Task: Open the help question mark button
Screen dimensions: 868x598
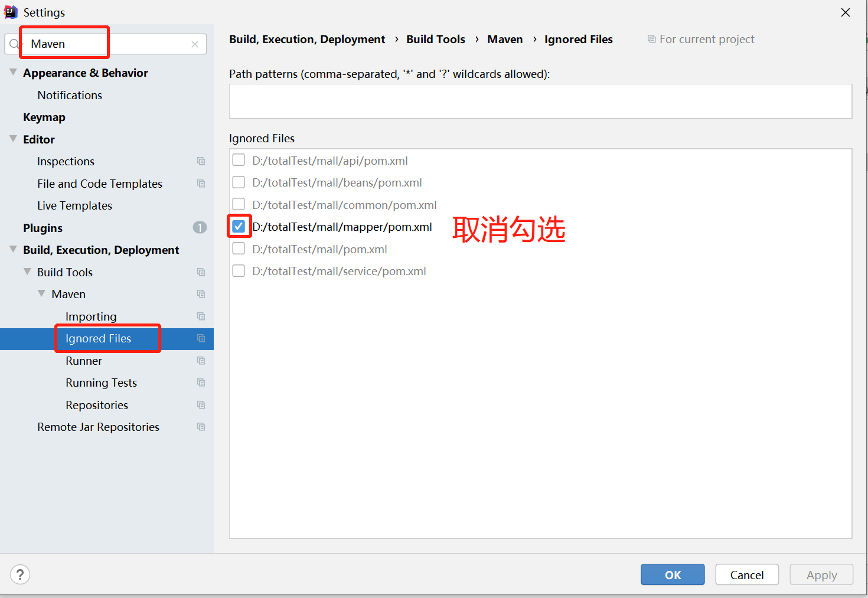Action: point(20,574)
